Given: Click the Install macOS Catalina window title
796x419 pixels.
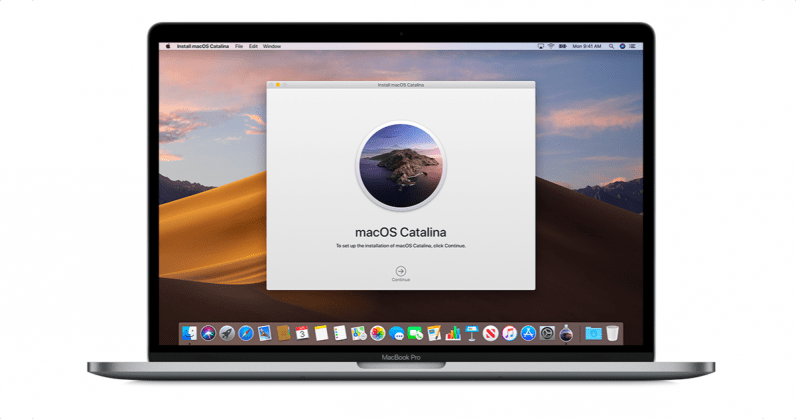Looking at the screenshot, I should (x=401, y=85).
